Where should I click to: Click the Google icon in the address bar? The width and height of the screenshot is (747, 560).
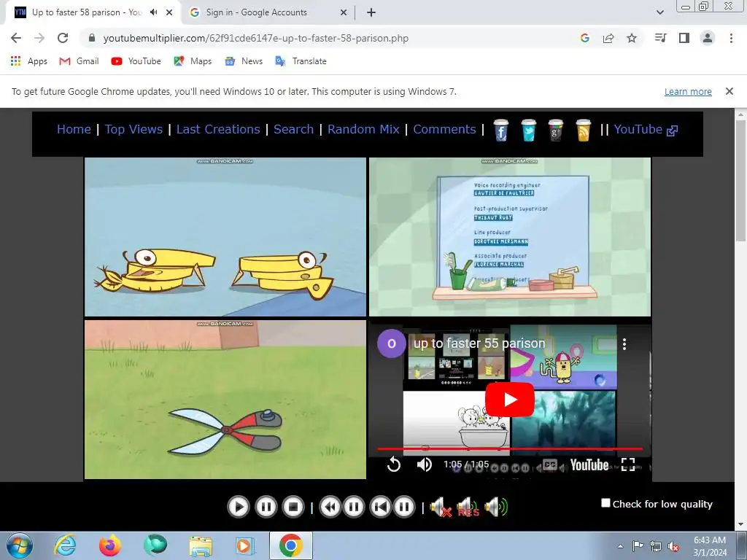[585, 38]
